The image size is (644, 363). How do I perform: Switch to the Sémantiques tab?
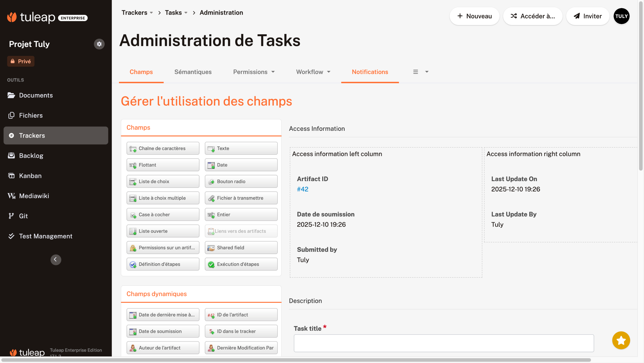click(x=193, y=72)
